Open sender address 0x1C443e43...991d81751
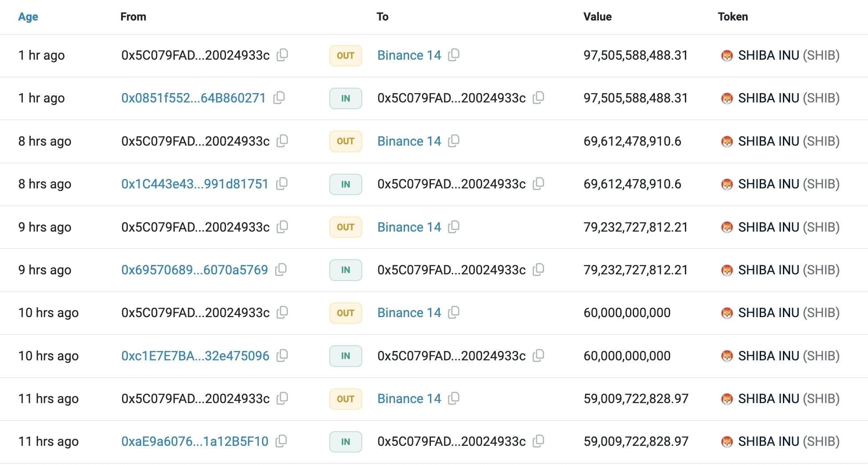The height and width of the screenshot is (465, 868). click(x=195, y=184)
